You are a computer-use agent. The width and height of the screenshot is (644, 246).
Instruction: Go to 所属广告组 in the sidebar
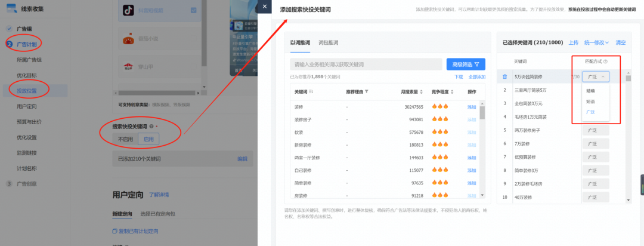(x=29, y=60)
